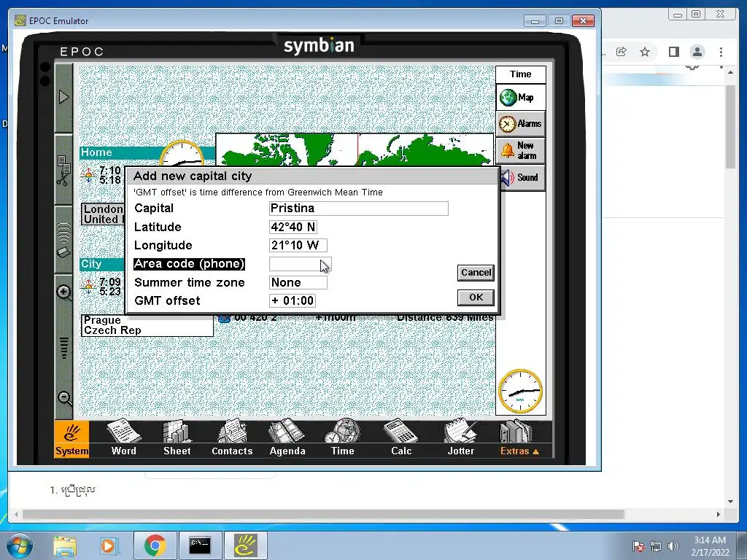Click Chrome share page icon
Image resolution: width=747 pixels, height=560 pixels.
(622, 52)
